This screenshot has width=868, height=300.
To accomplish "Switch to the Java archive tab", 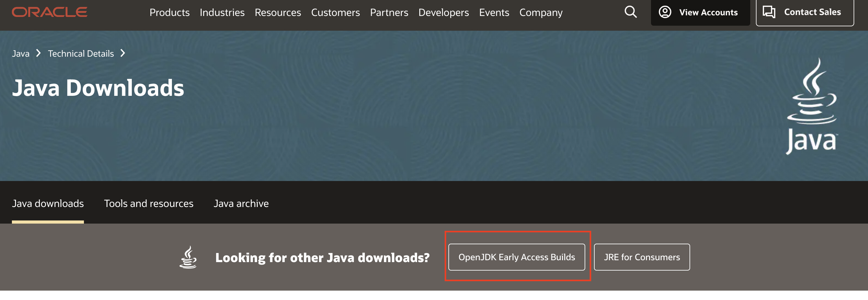I will pyautogui.click(x=241, y=204).
